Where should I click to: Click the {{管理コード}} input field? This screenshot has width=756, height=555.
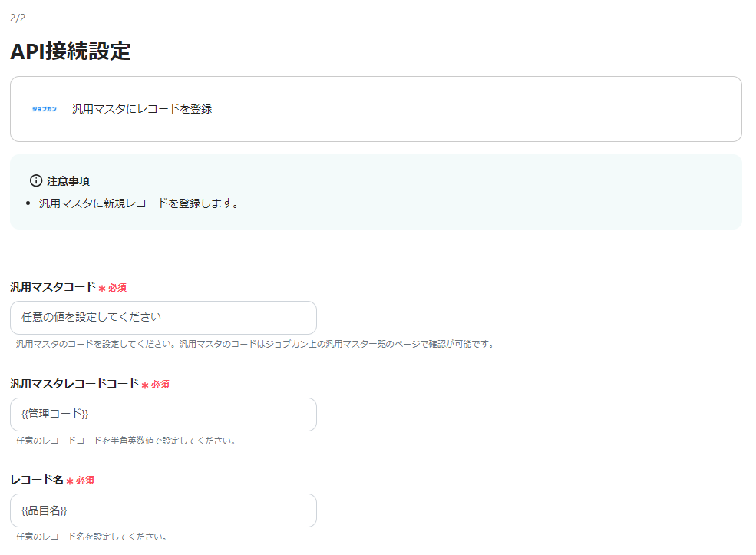[x=163, y=415]
